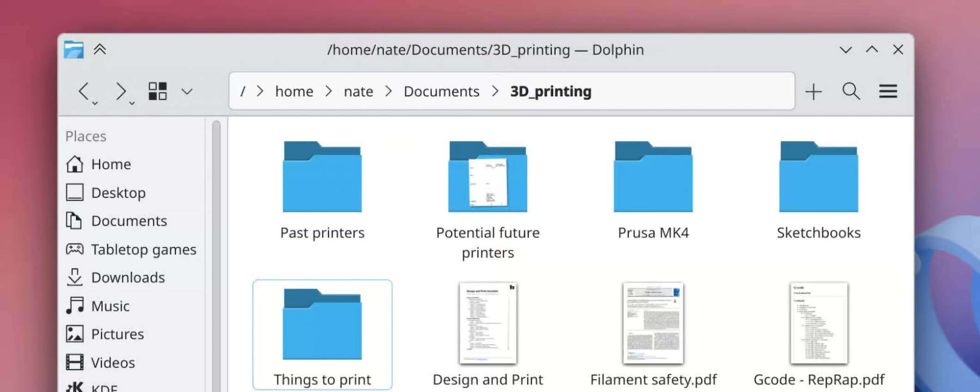980x392 pixels.
Task: Select the Prusa MK4 folder icon
Action: 653,177
